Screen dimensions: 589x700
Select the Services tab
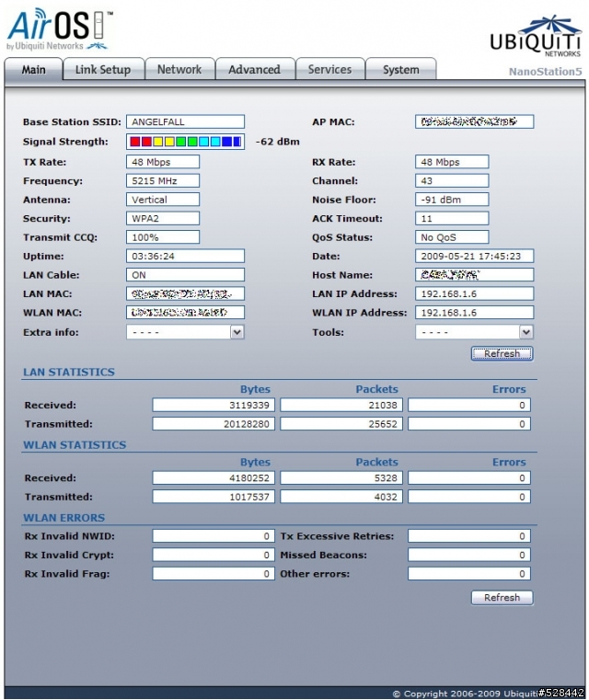(x=330, y=70)
